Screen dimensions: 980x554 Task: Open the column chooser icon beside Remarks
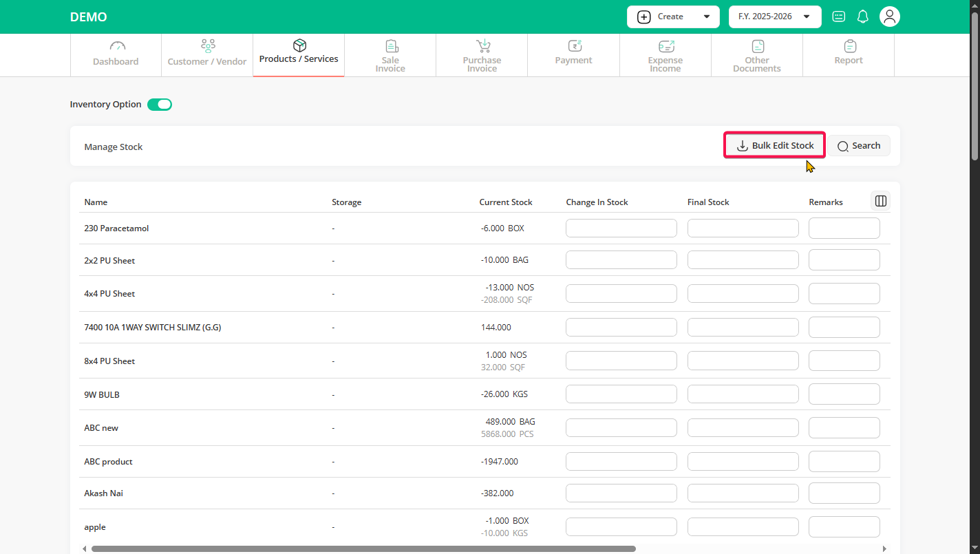click(x=880, y=201)
